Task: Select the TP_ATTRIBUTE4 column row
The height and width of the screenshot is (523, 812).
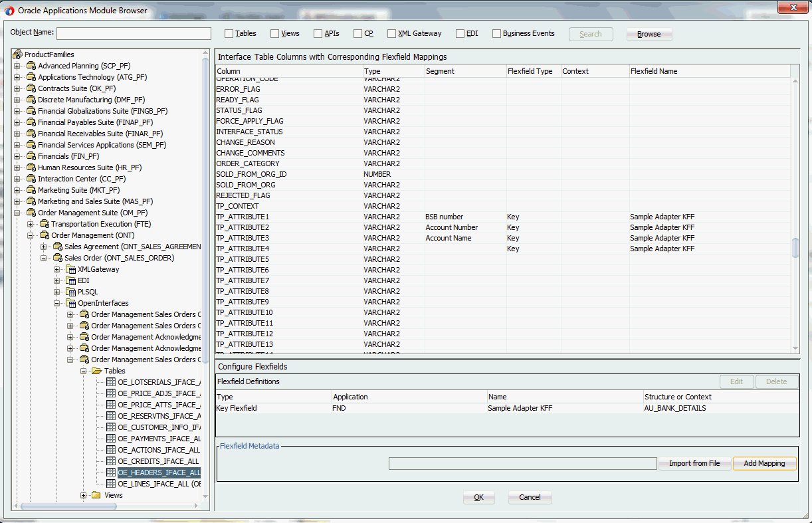Action: (503, 249)
